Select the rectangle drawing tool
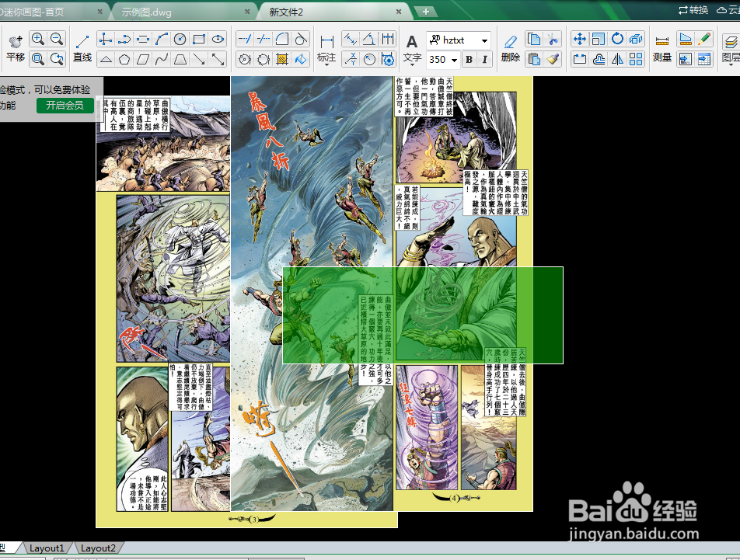 [199, 39]
